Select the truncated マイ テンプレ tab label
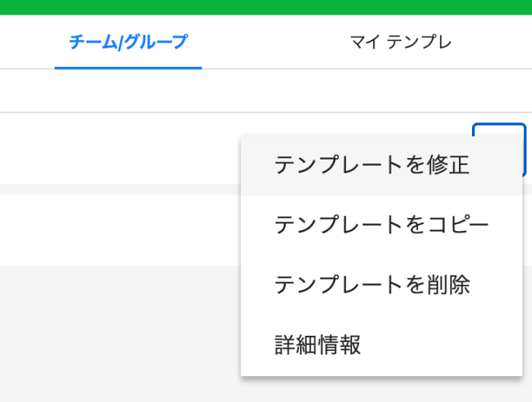The image size is (532, 402). click(401, 43)
